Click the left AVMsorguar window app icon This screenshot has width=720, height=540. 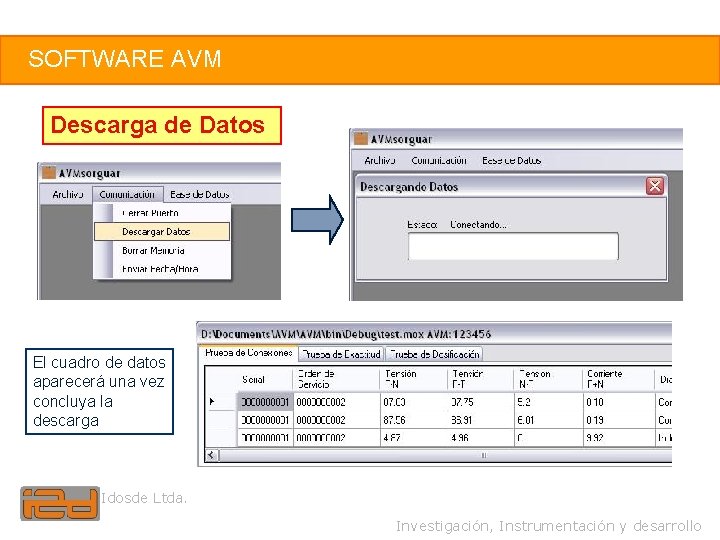point(49,172)
